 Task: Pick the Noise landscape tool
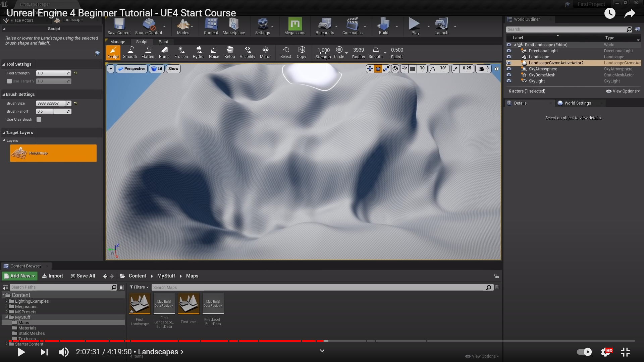(214, 53)
